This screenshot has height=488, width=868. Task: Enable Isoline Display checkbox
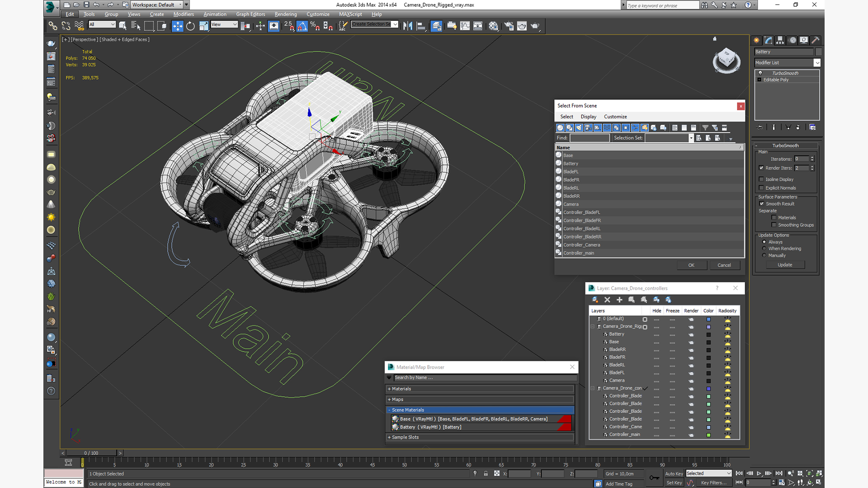coord(761,179)
